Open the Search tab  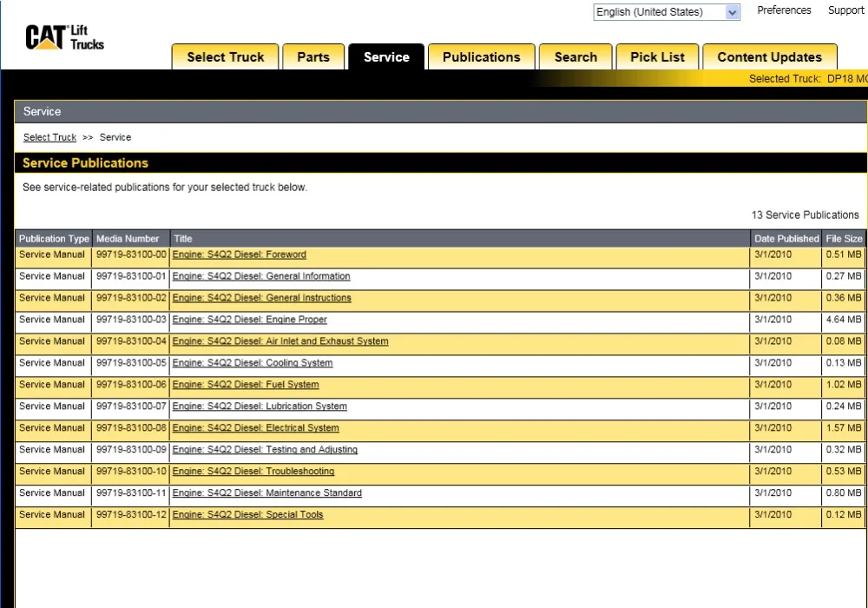click(575, 57)
